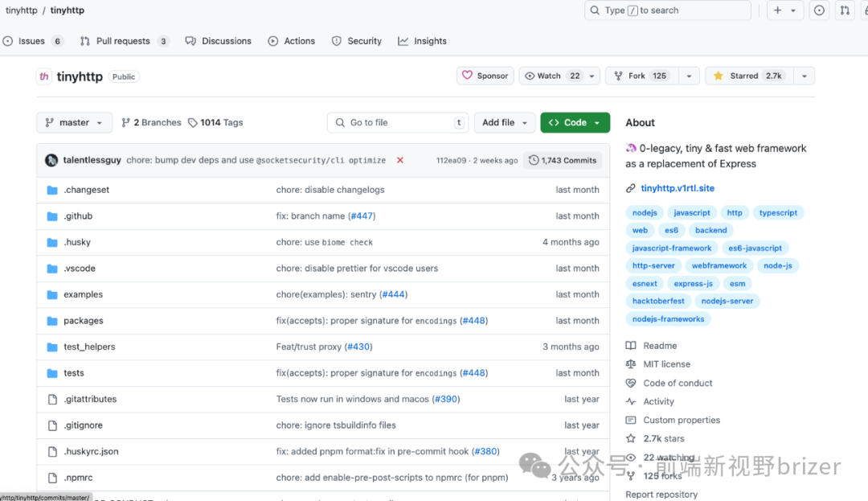This screenshot has width=868, height=501.
Task: Click the Sponsor button
Action: (485, 76)
